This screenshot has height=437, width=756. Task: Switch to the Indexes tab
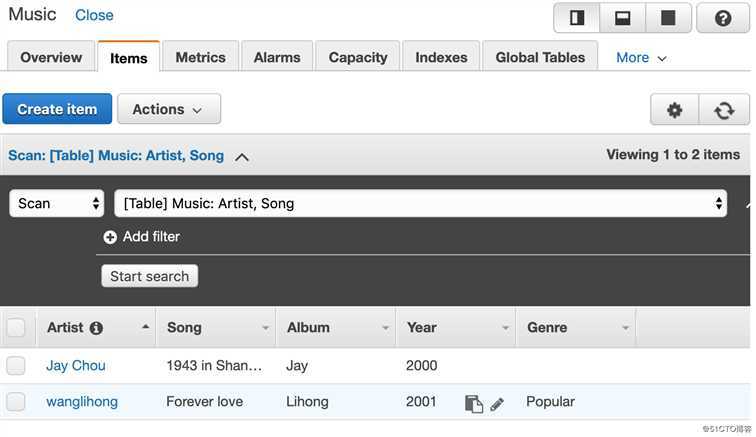pos(441,57)
